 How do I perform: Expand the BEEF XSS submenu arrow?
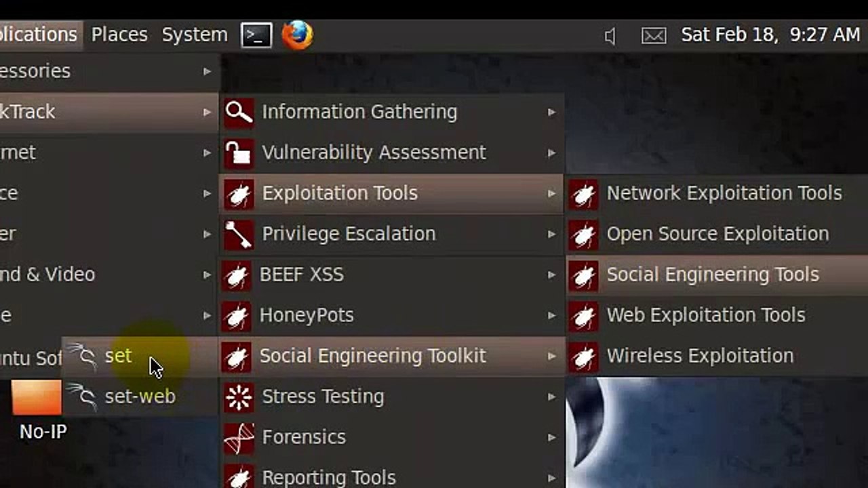(552, 274)
